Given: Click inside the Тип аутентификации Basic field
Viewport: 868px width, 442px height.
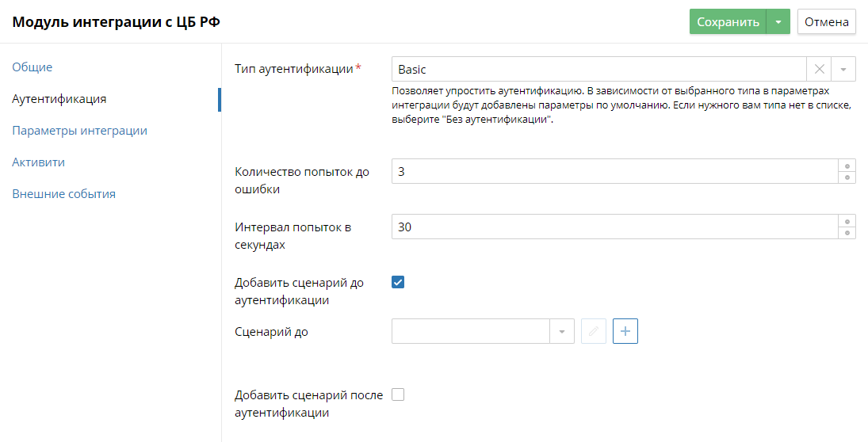Looking at the screenshot, I should [599, 69].
